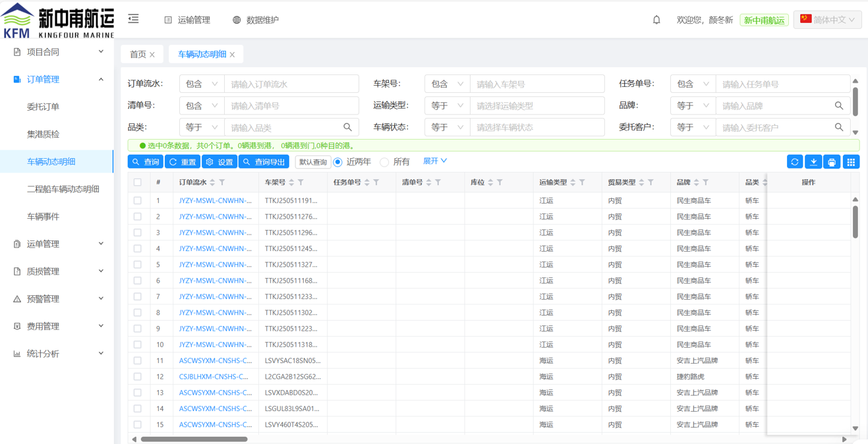This screenshot has width=868, height=444.
Task: Tick the checkbox for row 1
Action: (x=137, y=200)
